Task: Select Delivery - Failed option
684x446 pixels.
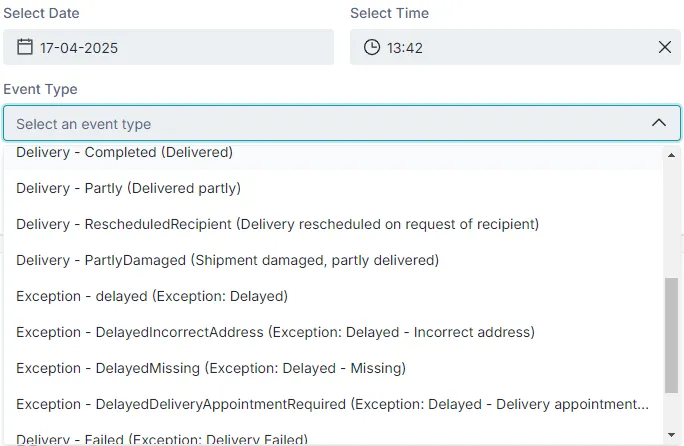Action: [x=161, y=438]
